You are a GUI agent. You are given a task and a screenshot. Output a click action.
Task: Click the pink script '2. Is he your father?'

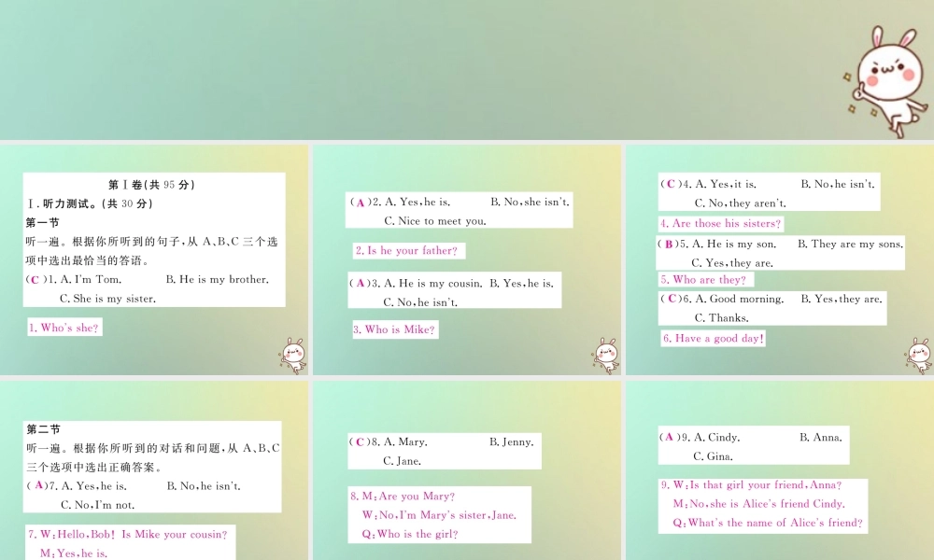pos(407,250)
